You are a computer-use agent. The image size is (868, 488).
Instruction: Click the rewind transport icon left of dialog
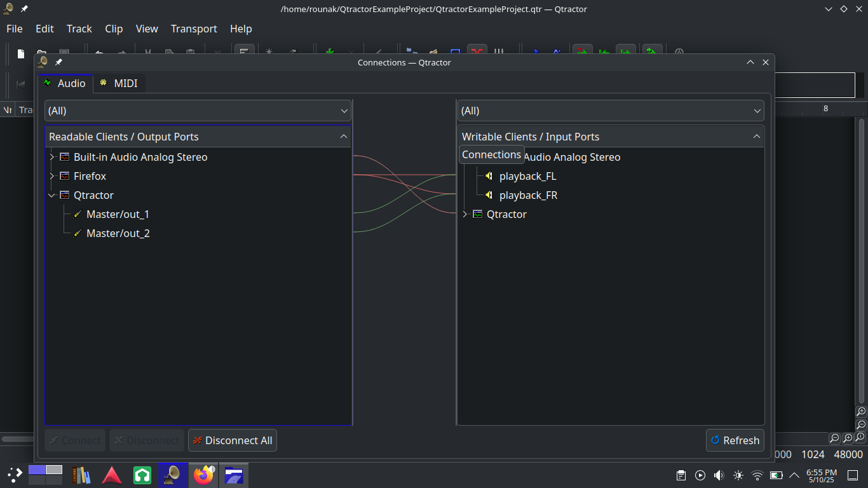pyautogui.click(x=20, y=85)
